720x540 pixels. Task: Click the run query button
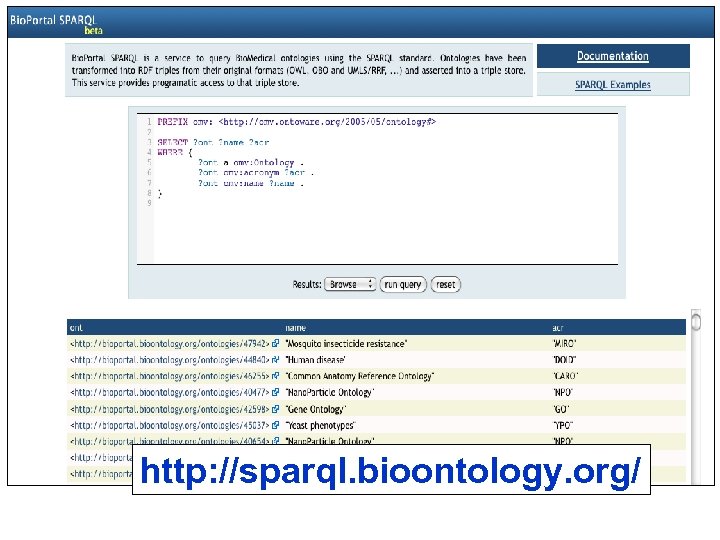pyautogui.click(x=403, y=285)
